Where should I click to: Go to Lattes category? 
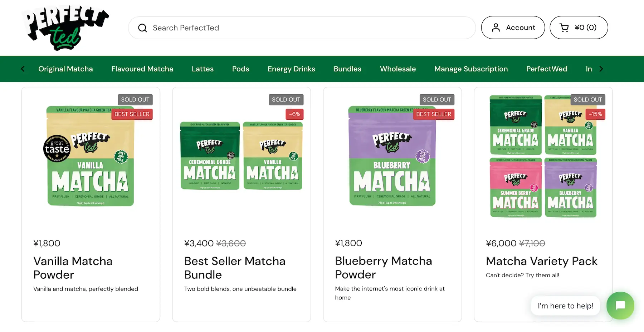(x=203, y=69)
